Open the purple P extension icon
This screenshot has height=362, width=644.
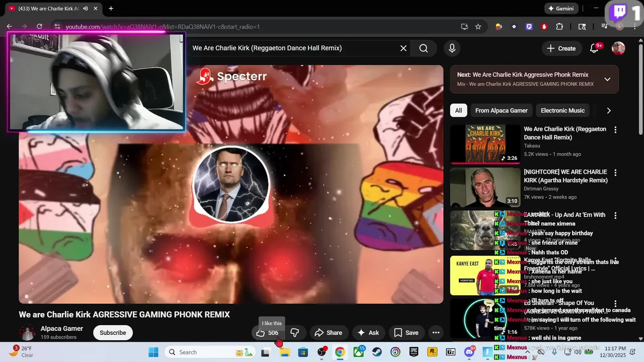[529, 27]
